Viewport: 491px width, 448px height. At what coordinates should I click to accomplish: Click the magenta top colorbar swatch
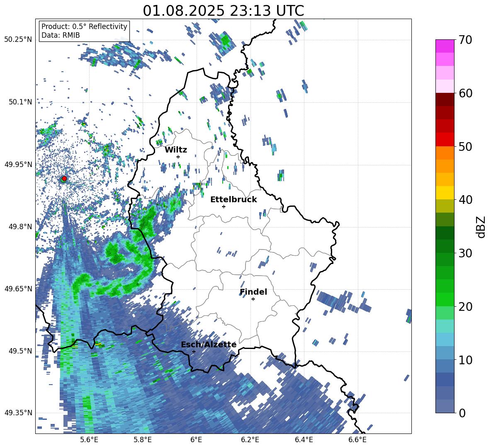pyautogui.click(x=445, y=46)
